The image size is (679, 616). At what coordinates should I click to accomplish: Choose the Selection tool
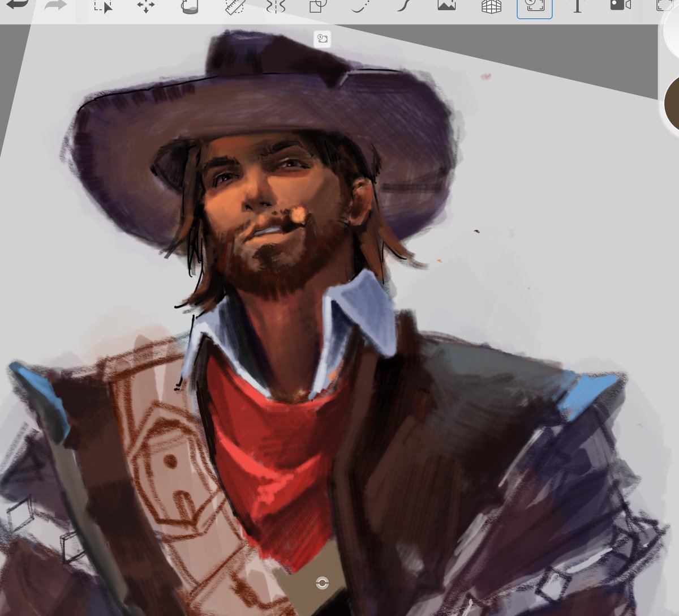click(103, 6)
